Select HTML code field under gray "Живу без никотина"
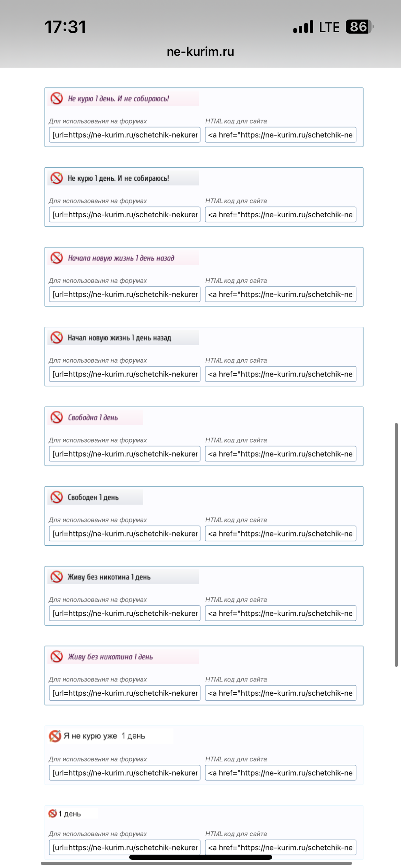 click(x=281, y=613)
